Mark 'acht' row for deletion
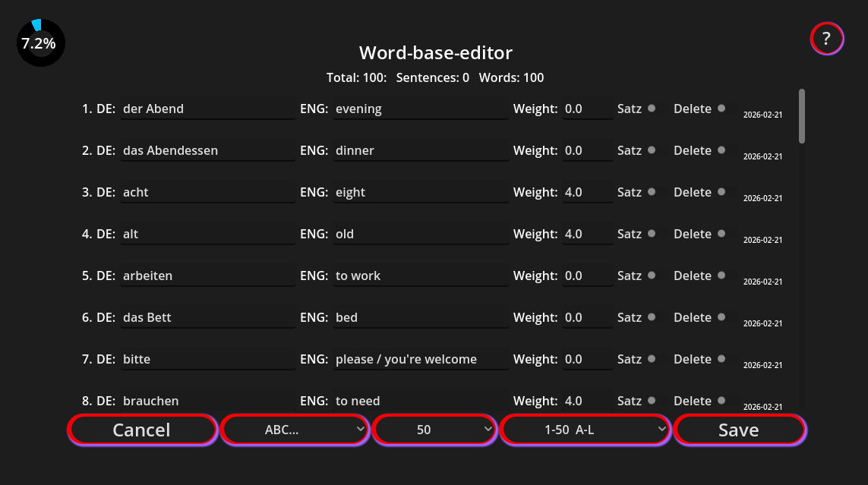868x485 pixels. (721, 191)
